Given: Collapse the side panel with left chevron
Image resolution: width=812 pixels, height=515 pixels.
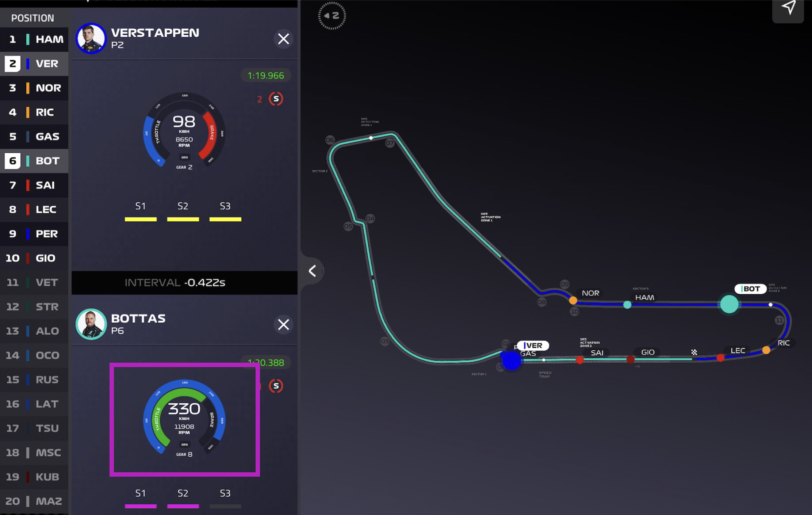Looking at the screenshot, I should pyautogui.click(x=313, y=271).
